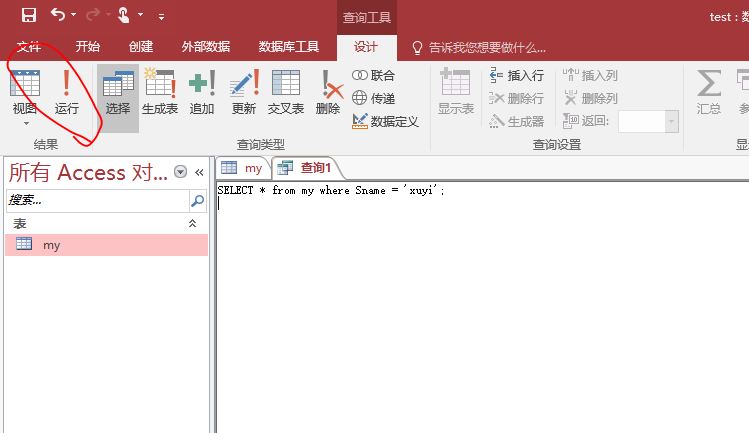The image size is (749, 433).
Task: Switch to the 查询1 document tab
Action: tap(306, 168)
